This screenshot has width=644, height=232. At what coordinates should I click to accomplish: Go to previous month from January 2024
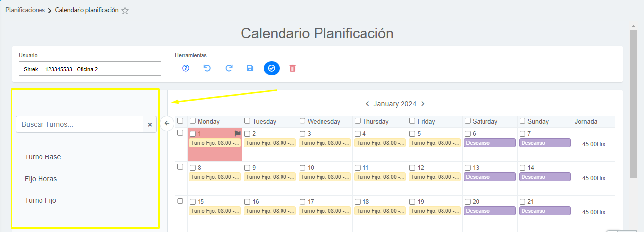(x=367, y=104)
